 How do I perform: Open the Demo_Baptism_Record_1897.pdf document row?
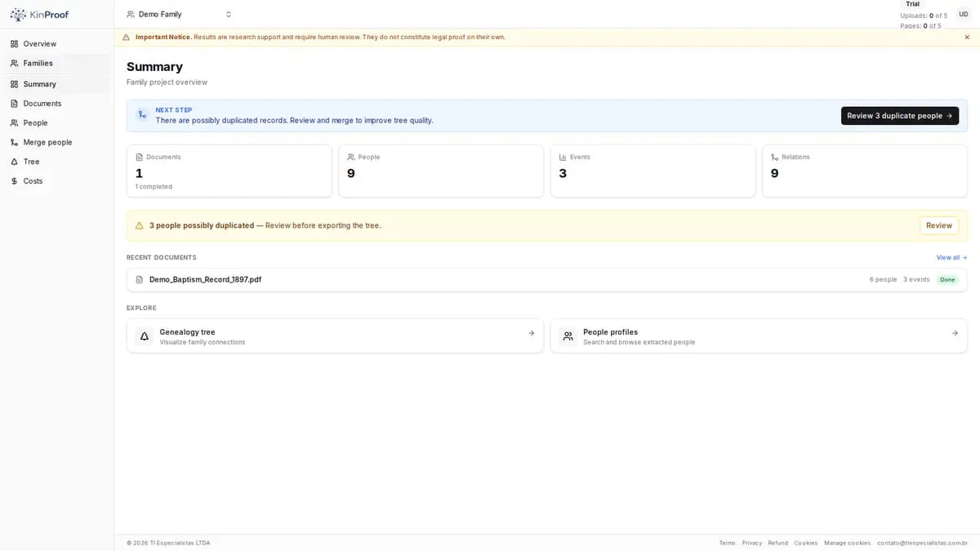tap(547, 279)
